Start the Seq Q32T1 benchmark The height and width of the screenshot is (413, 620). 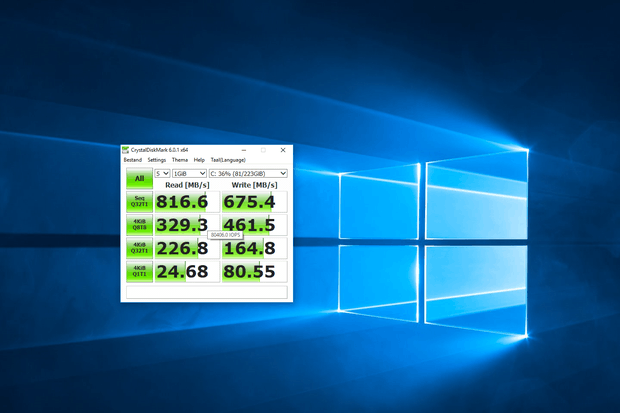139,201
